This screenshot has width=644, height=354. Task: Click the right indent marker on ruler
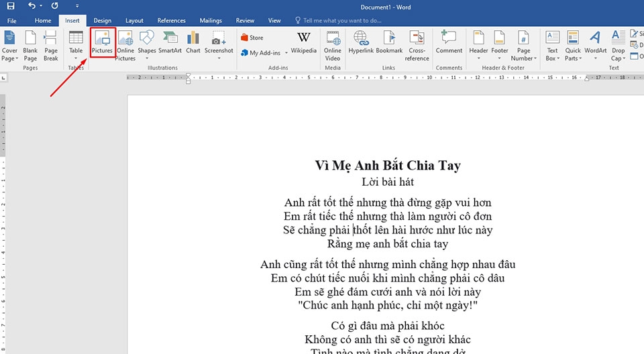pyautogui.click(x=586, y=78)
